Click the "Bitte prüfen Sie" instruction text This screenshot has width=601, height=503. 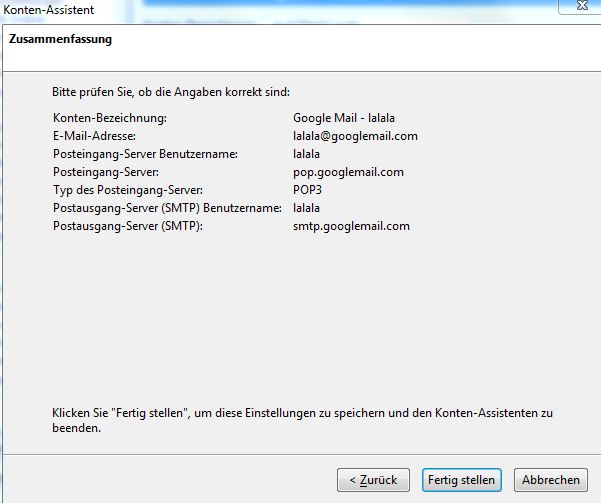point(170,92)
